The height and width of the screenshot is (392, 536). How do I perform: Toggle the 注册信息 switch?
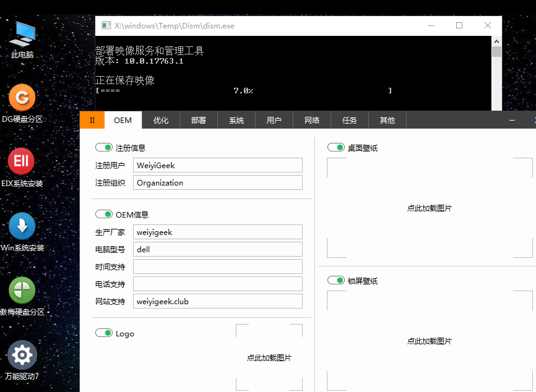point(104,148)
